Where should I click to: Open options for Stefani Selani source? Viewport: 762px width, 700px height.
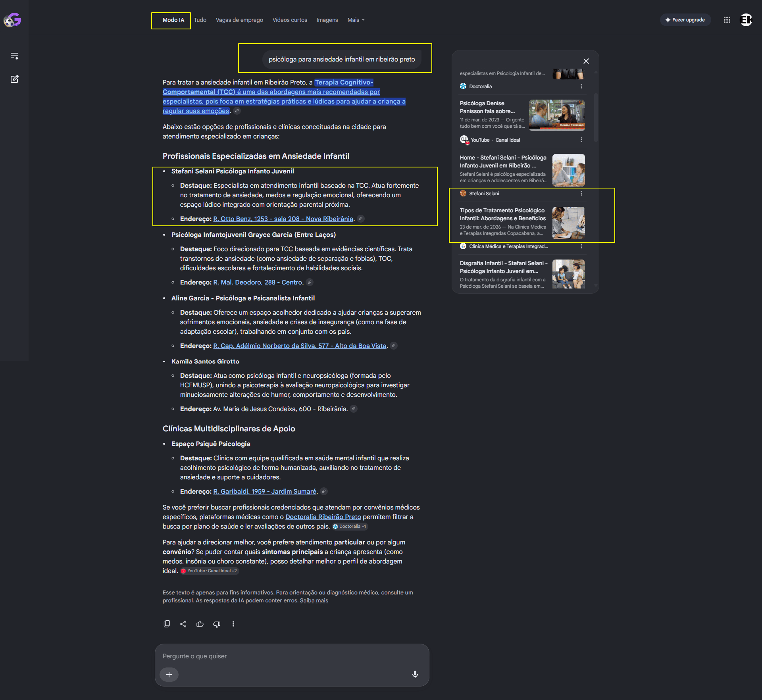[581, 193]
